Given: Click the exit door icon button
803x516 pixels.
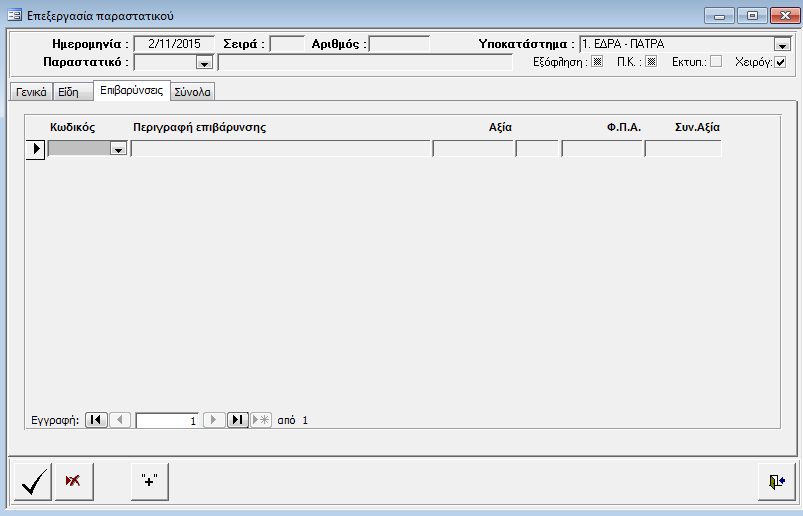Looking at the screenshot, I should click(x=776, y=481).
